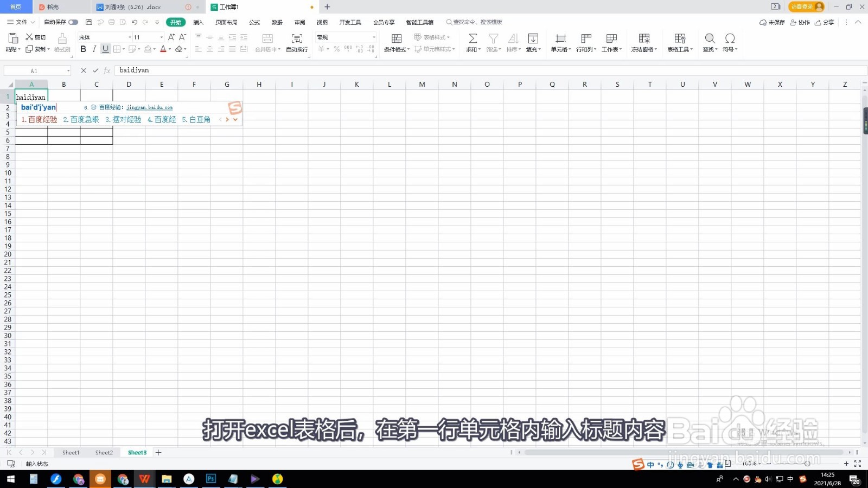Click the Cells (单元格) icon
The image size is (868, 488).
click(560, 38)
